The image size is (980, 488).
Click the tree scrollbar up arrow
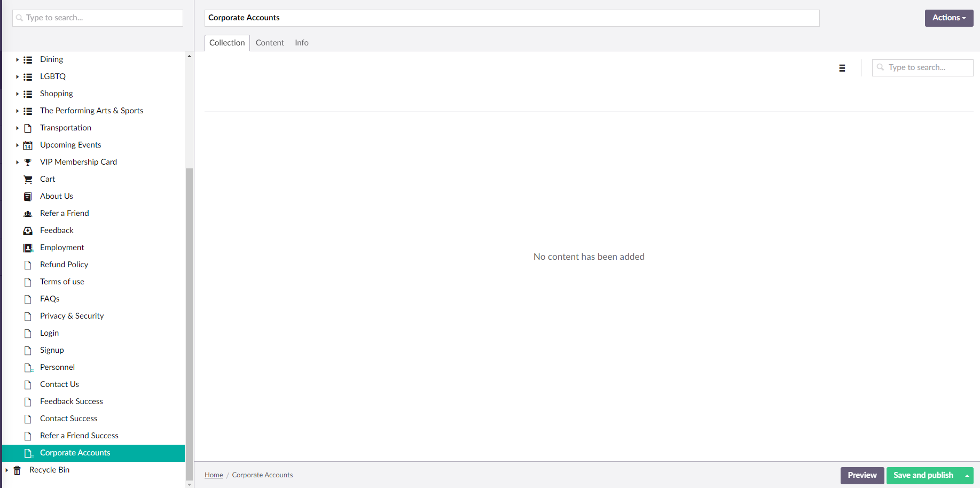189,56
